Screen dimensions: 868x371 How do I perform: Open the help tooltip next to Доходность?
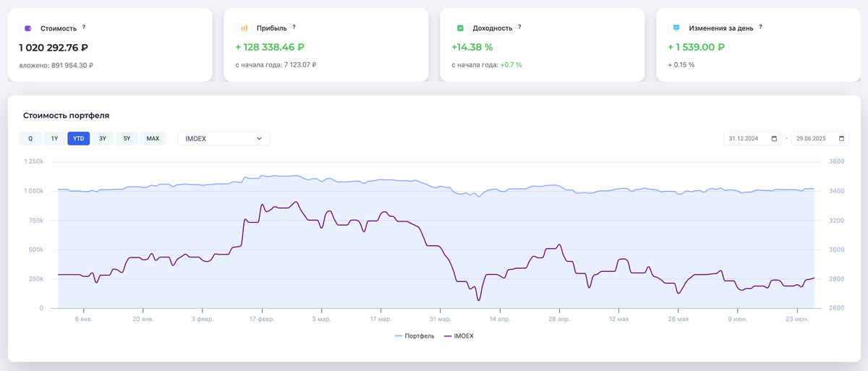click(520, 27)
